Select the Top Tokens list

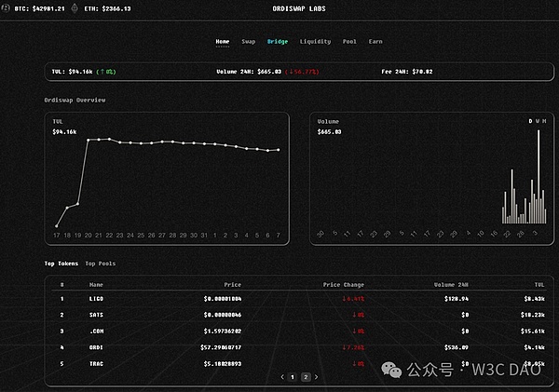click(x=61, y=264)
